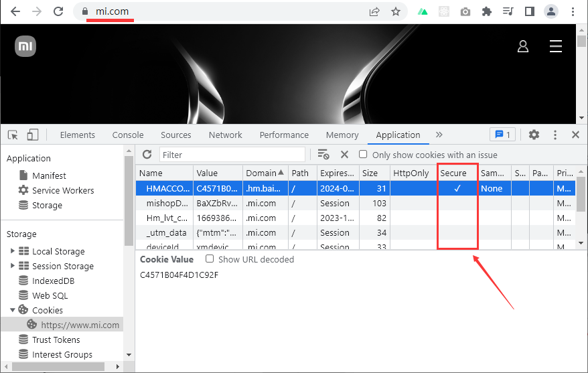Open the Network tab
The width and height of the screenshot is (588, 373).
point(226,135)
